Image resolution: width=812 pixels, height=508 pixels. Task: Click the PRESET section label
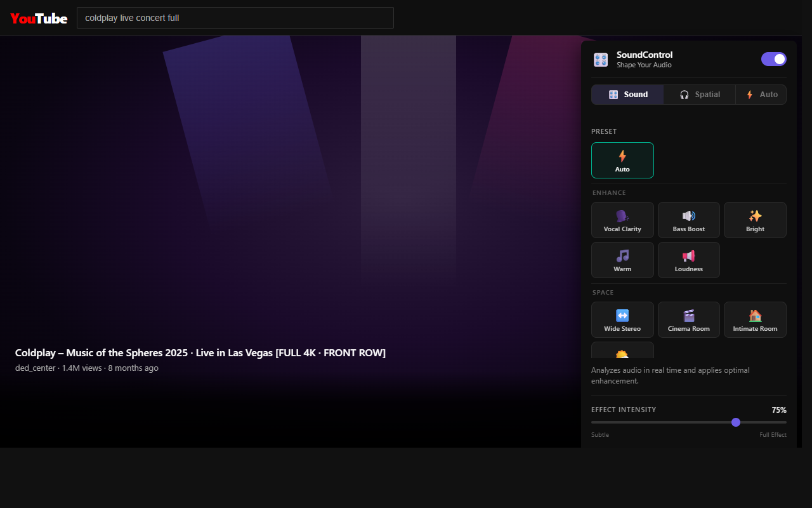pos(604,132)
